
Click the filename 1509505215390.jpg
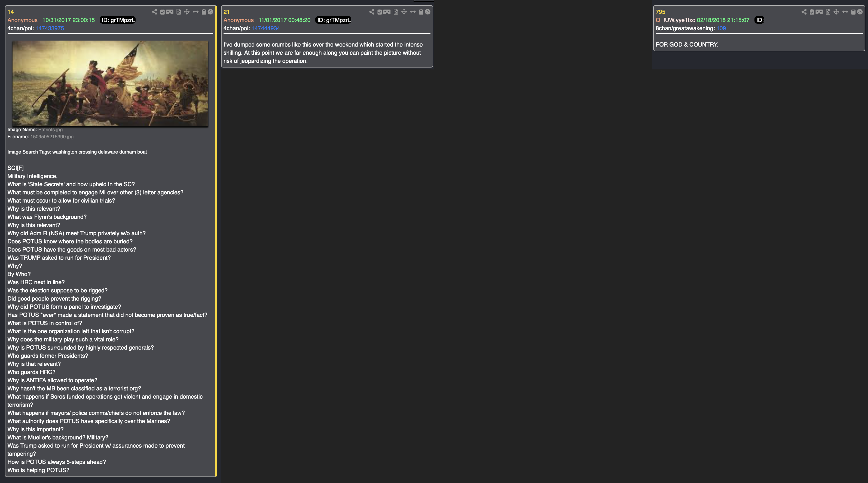pos(52,136)
